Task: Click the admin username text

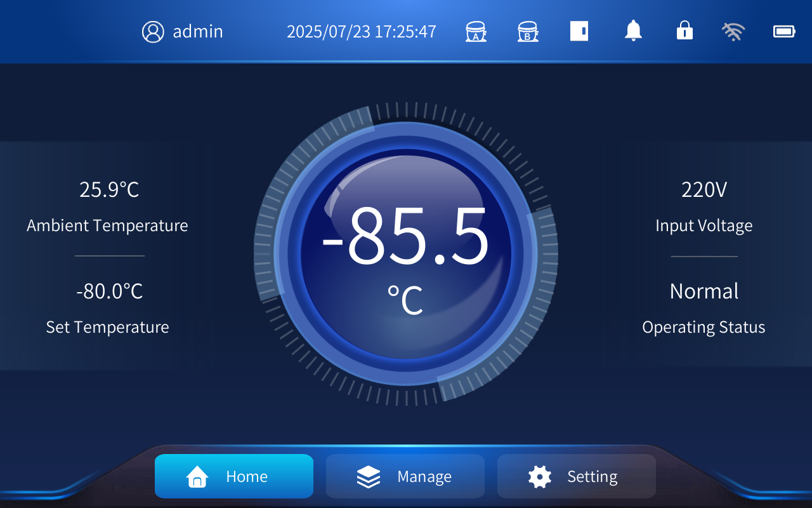Action: pyautogui.click(x=198, y=32)
